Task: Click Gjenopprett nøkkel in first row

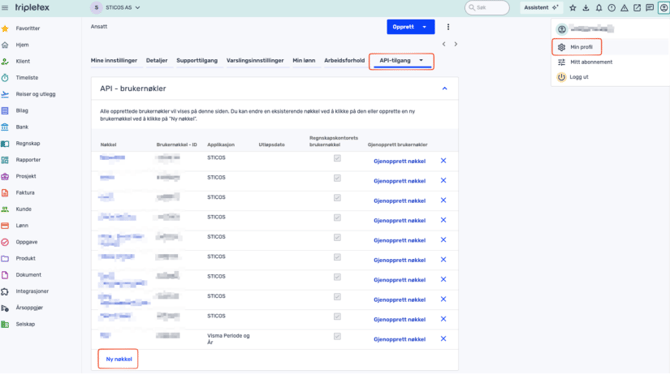Action: 400,161
